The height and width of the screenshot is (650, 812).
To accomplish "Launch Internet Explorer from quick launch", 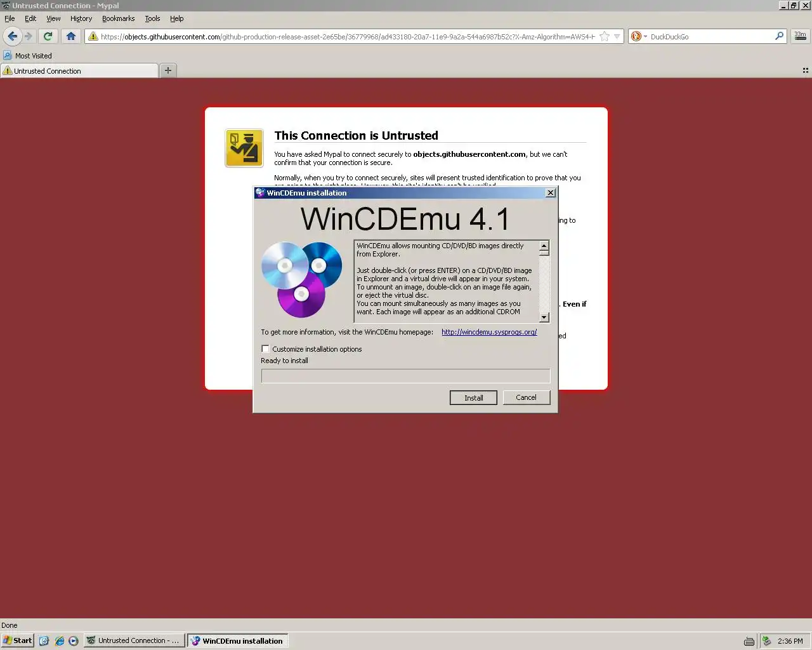I will coord(59,640).
